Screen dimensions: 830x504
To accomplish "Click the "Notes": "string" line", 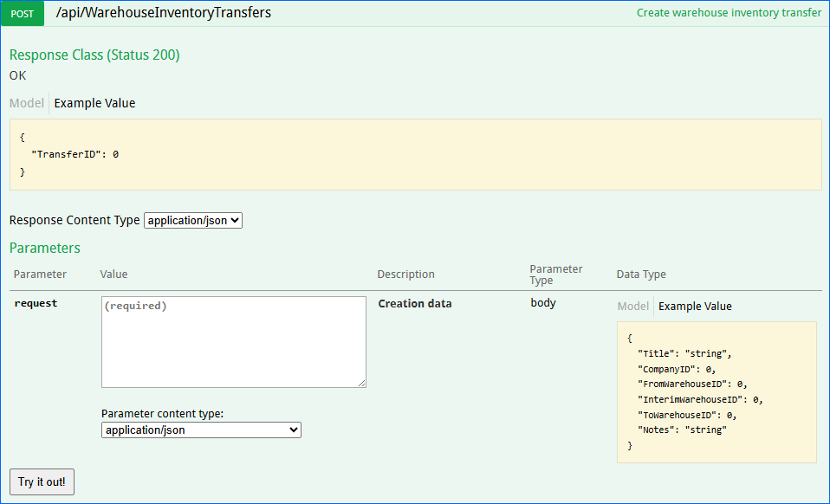I will click(683, 430).
